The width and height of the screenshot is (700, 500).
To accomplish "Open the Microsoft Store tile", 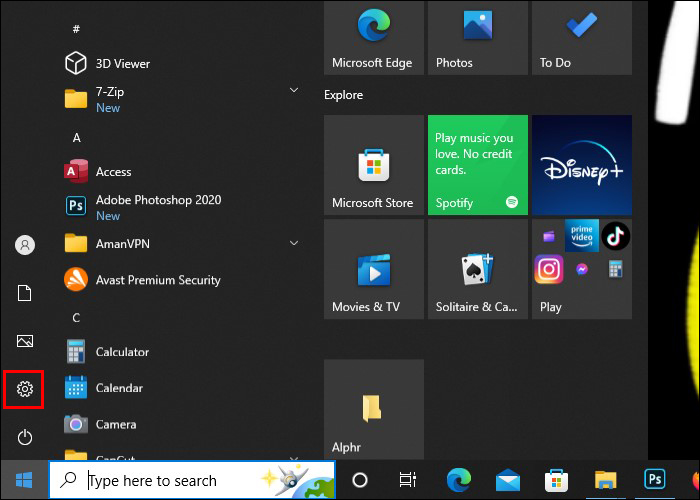I will tap(373, 165).
